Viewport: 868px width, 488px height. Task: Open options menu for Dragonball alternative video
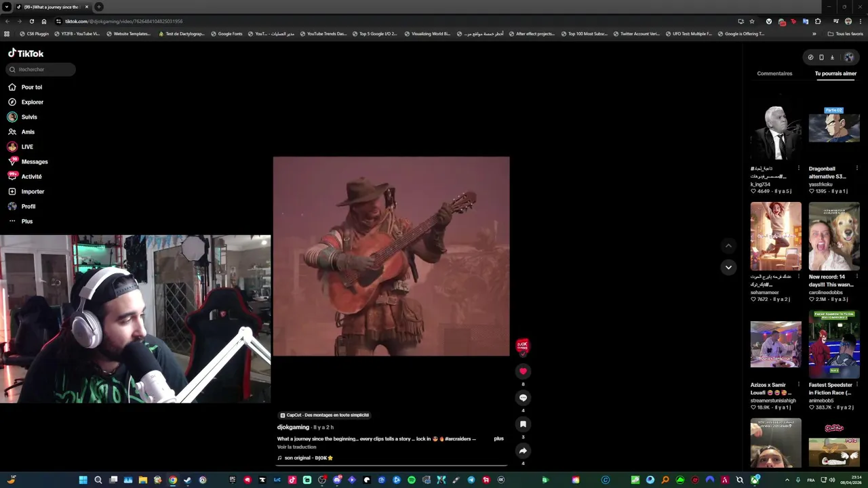point(857,168)
